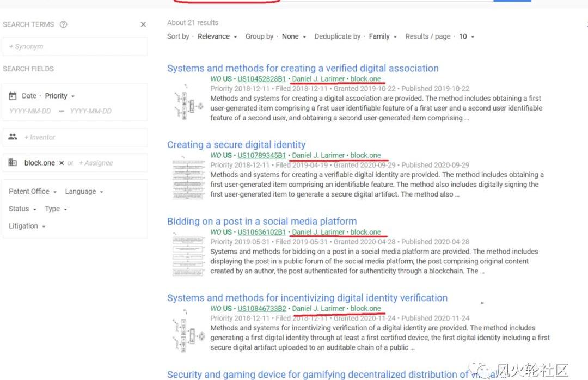Image resolution: width=588 pixels, height=380 pixels.
Task: Type in the Synonym input field
Action: [x=75, y=47]
